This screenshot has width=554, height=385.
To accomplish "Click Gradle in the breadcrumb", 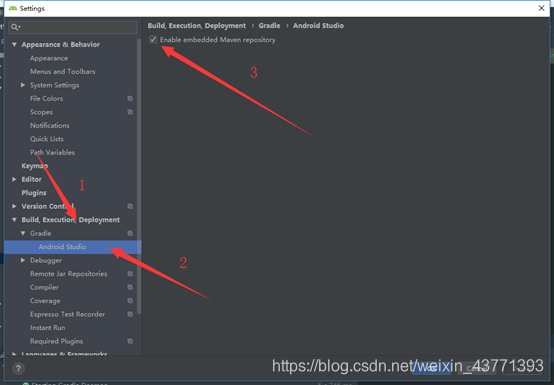I will 269,26.
